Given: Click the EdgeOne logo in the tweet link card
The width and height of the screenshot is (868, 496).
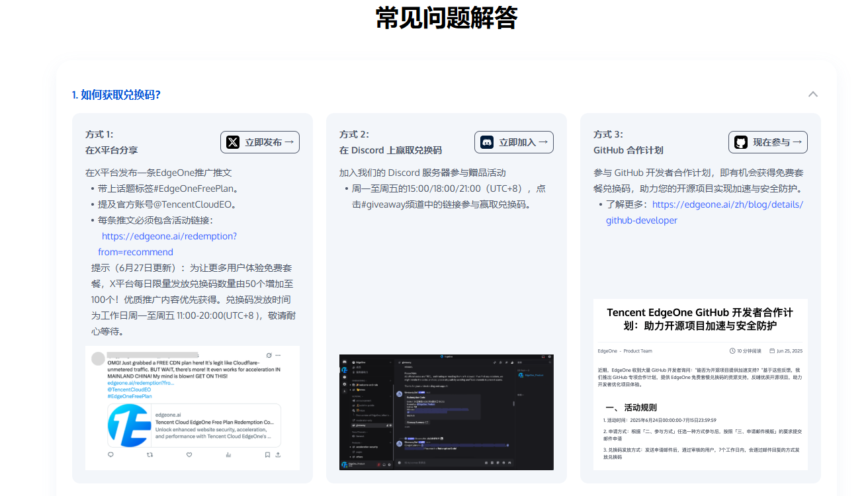Looking at the screenshot, I should 129,426.
